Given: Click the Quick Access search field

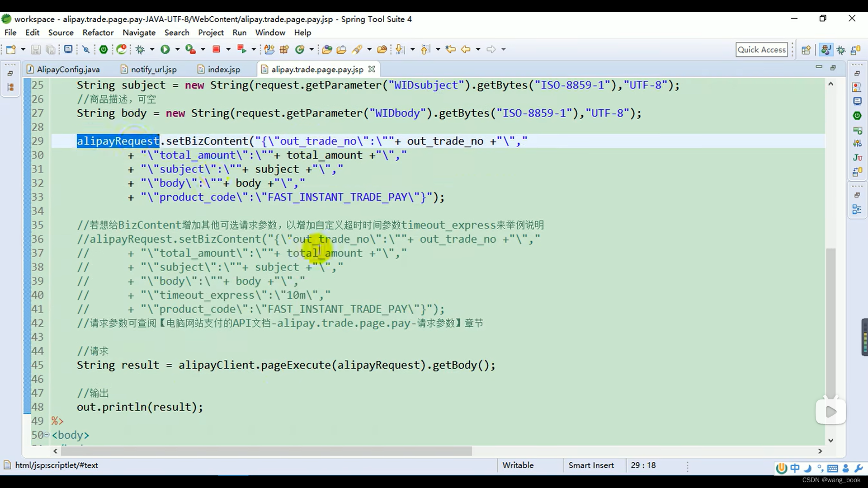Looking at the screenshot, I should point(762,50).
